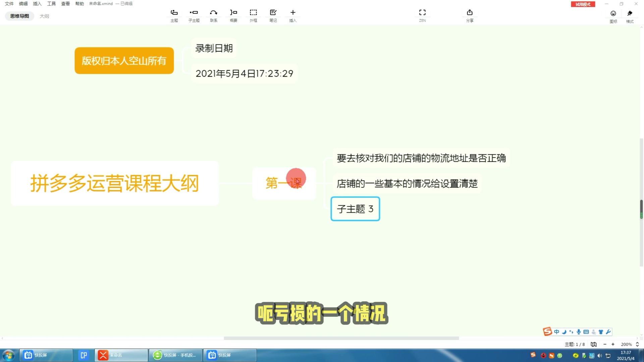Open the 编辑 menu

[23, 4]
